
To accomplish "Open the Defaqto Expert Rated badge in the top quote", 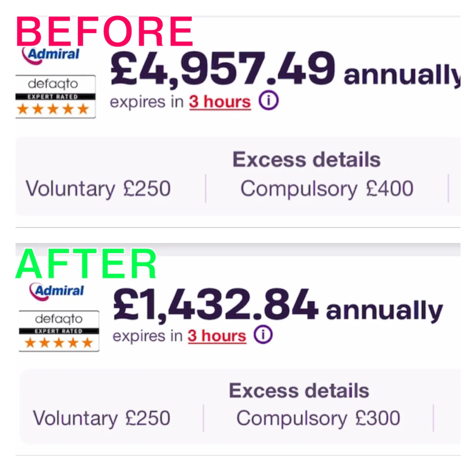I will (56, 96).
